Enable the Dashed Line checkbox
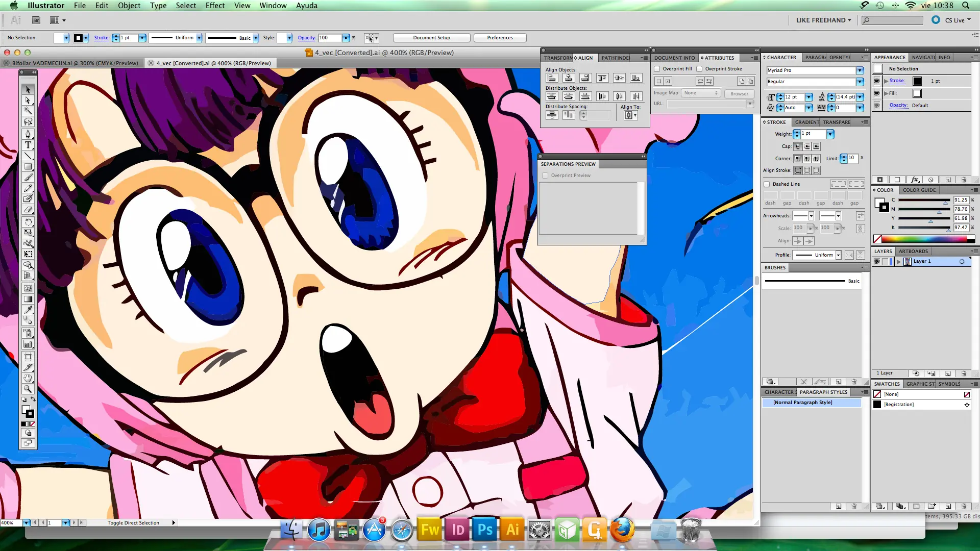 coord(767,184)
